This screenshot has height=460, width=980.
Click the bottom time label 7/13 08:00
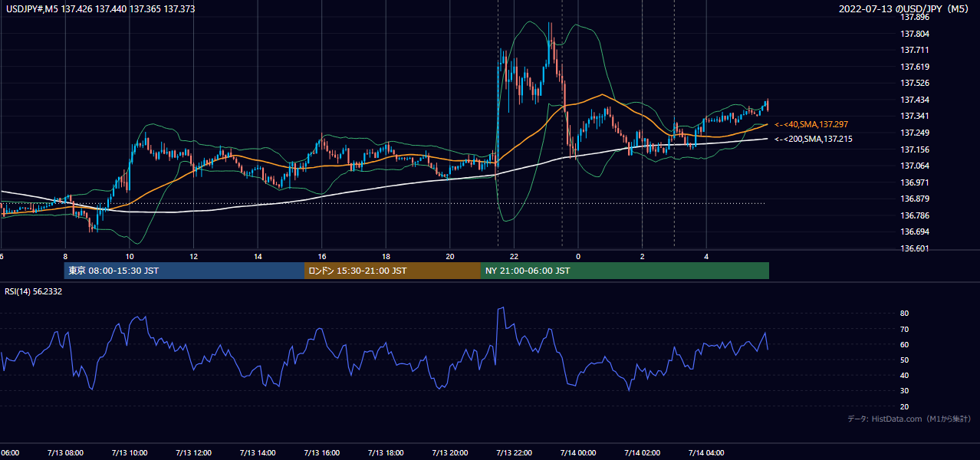[x=65, y=452]
